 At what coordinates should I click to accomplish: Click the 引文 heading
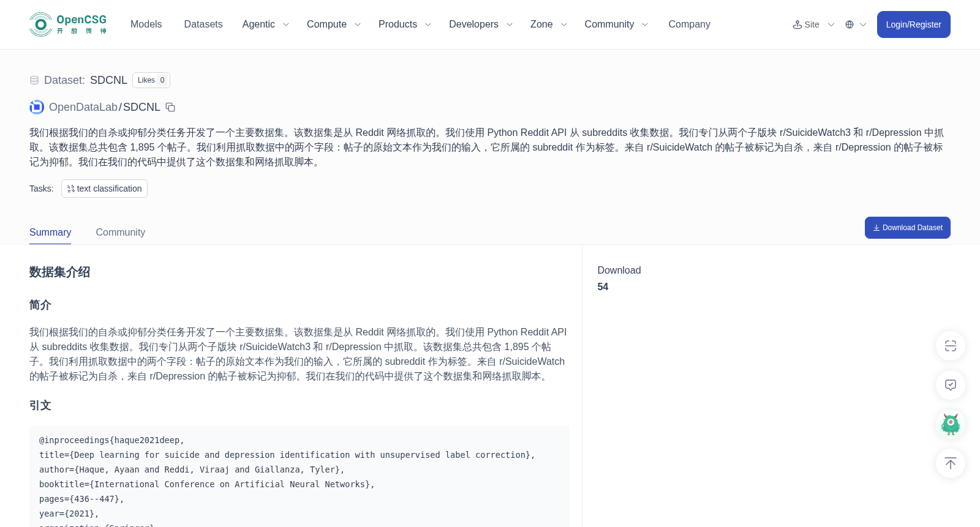pyautogui.click(x=40, y=405)
